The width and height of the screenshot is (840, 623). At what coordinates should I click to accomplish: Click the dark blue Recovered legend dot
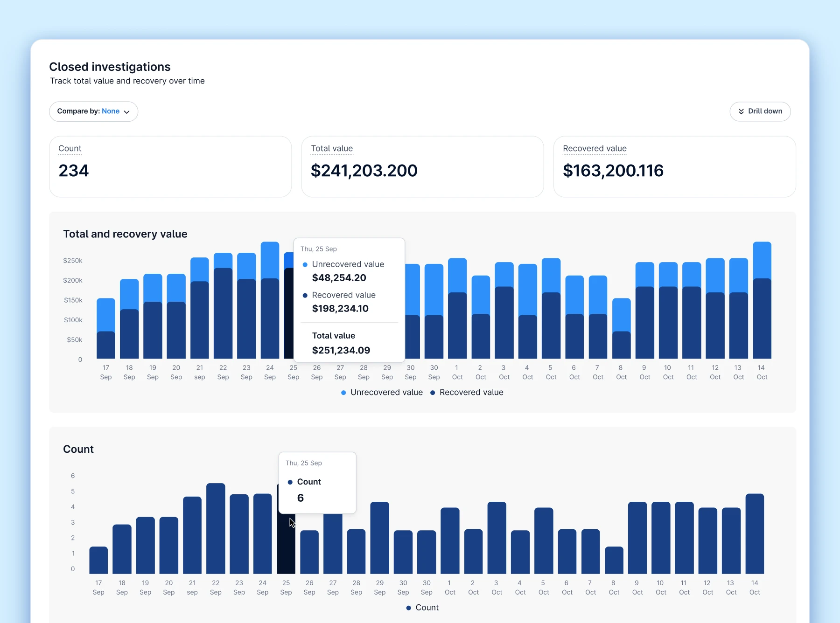[433, 393]
